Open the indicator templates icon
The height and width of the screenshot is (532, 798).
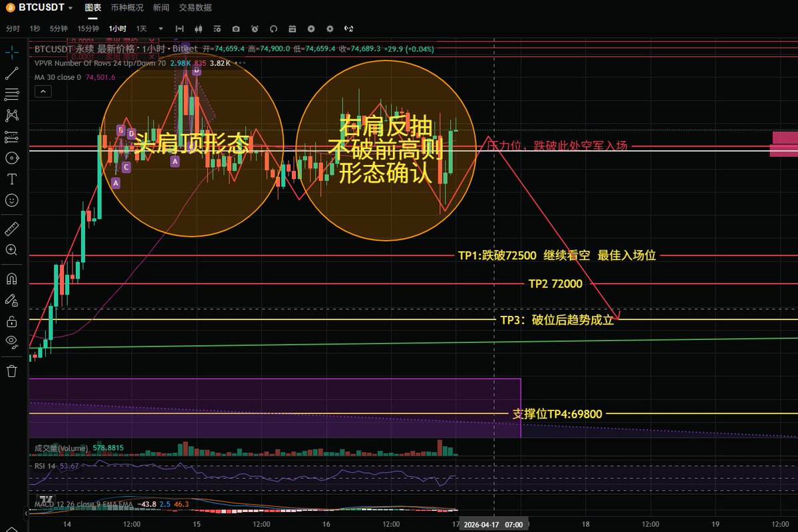216,29
